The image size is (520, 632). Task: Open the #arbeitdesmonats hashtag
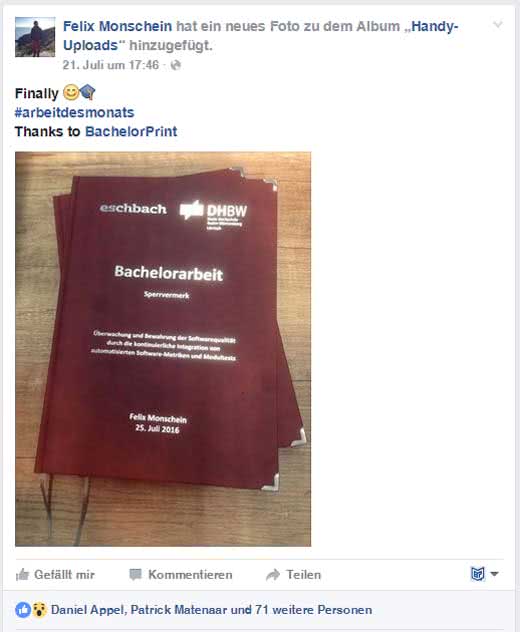74,112
